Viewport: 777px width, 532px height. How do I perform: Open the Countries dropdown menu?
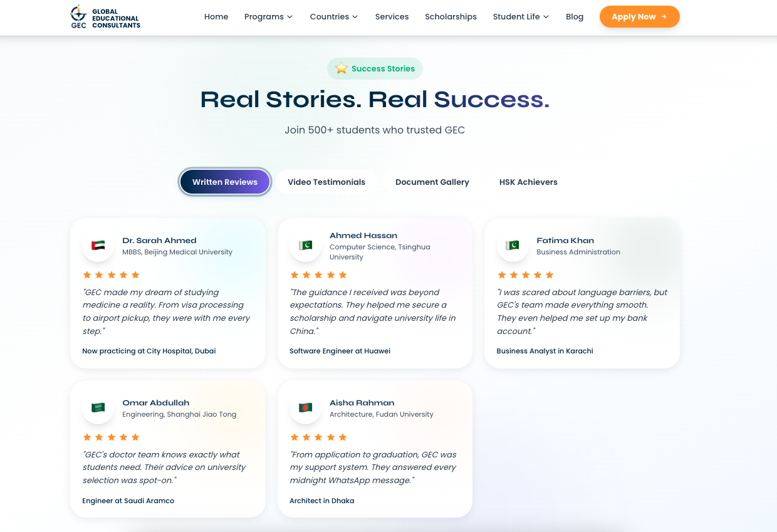pyautogui.click(x=334, y=17)
